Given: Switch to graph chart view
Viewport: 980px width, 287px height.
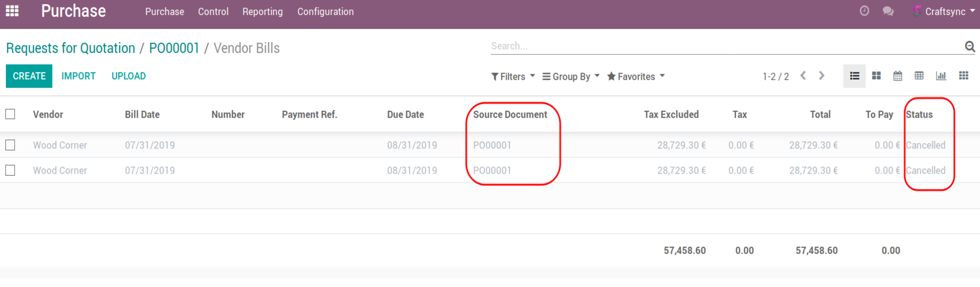Looking at the screenshot, I should coord(941,76).
